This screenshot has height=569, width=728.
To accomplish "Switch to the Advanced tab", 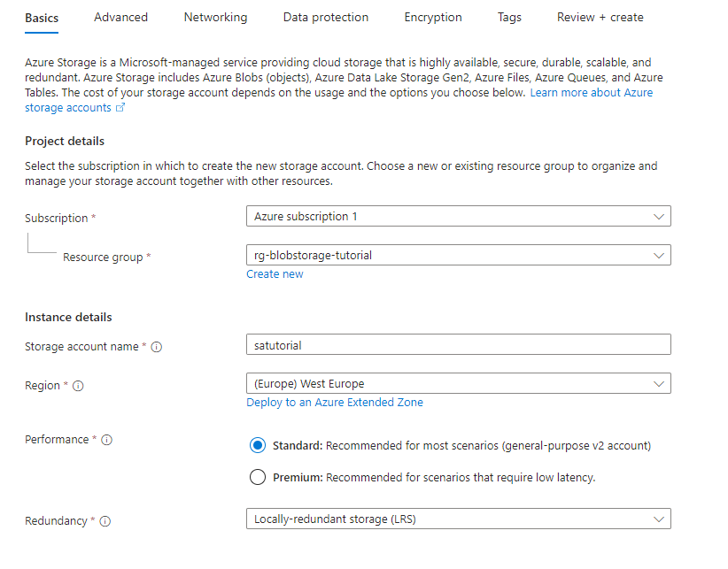I will [x=120, y=18].
